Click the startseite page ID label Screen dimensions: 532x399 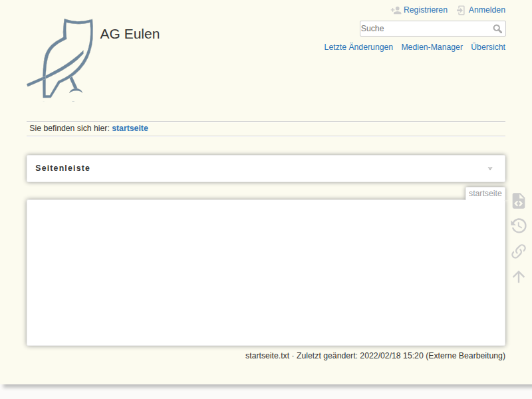click(485, 194)
